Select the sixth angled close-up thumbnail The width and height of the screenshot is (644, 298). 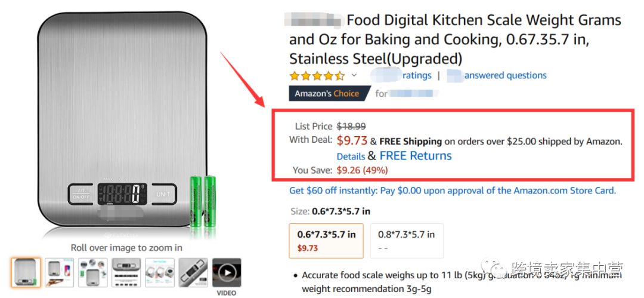pyautogui.click(x=193, y=272)
